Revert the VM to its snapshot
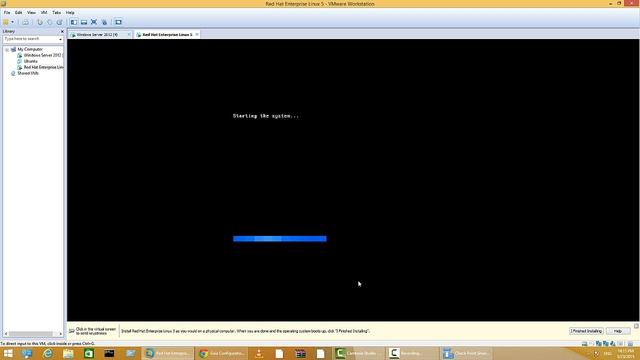 pos(49,22)
